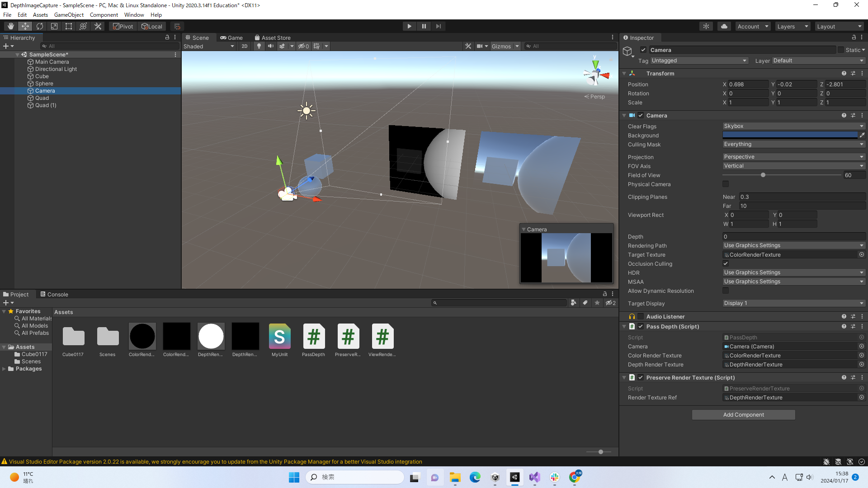This screenshot has width=868, height=488.
Task: Open the Culling Mask dropdown
Action: tap(793, 144)
